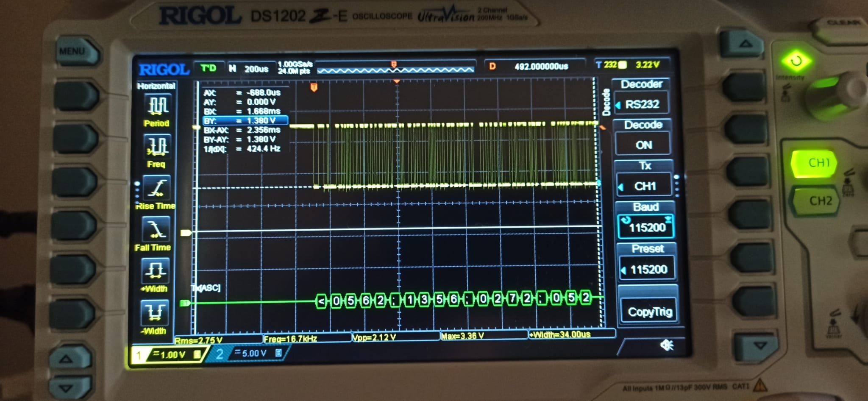Click the 1.00GSa/s sample rate readout

click(x=295, y=64)
